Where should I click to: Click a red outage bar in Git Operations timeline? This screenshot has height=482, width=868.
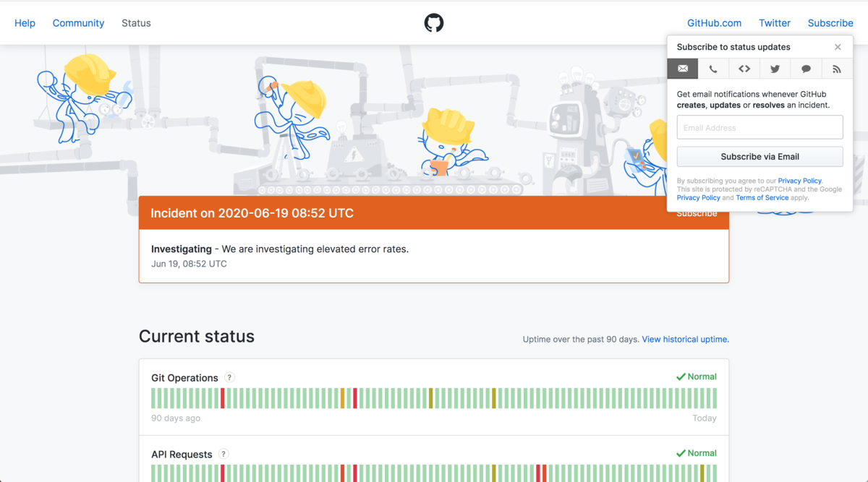(x=222, y=397)
